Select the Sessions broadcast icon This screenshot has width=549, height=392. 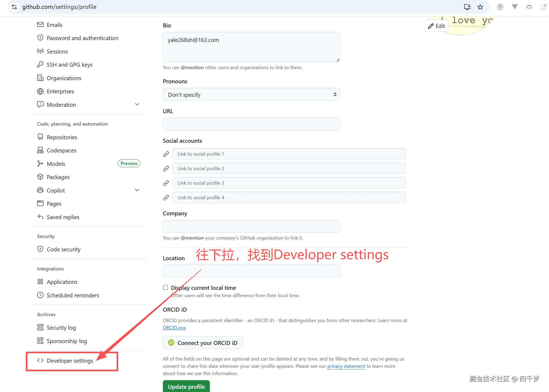[x=40, y=51]
